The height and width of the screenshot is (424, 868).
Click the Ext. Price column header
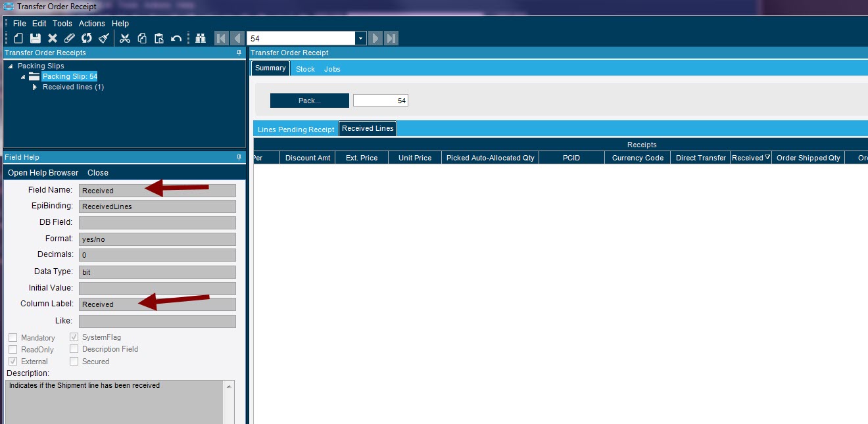(x=362, y=158)
